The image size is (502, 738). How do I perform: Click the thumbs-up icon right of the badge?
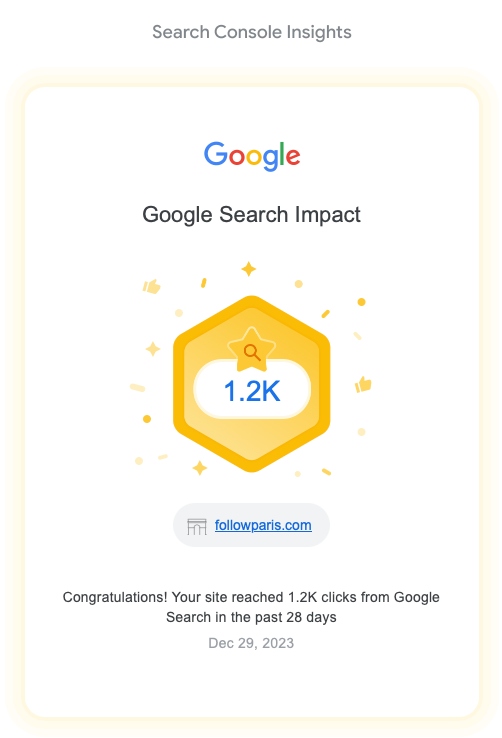(363, 384)
